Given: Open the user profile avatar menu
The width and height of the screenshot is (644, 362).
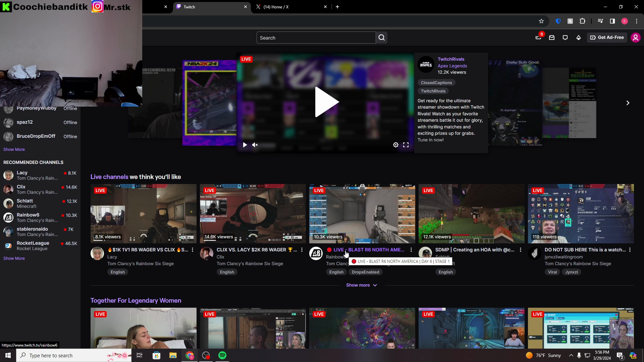Looking at the screenshot, I should (636, 38).
